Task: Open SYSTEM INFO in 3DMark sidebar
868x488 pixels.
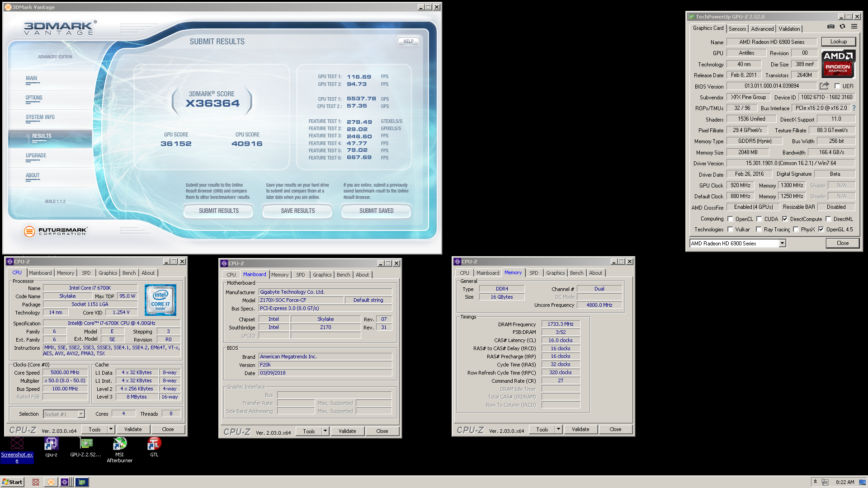Action: [x=40, y=117]
